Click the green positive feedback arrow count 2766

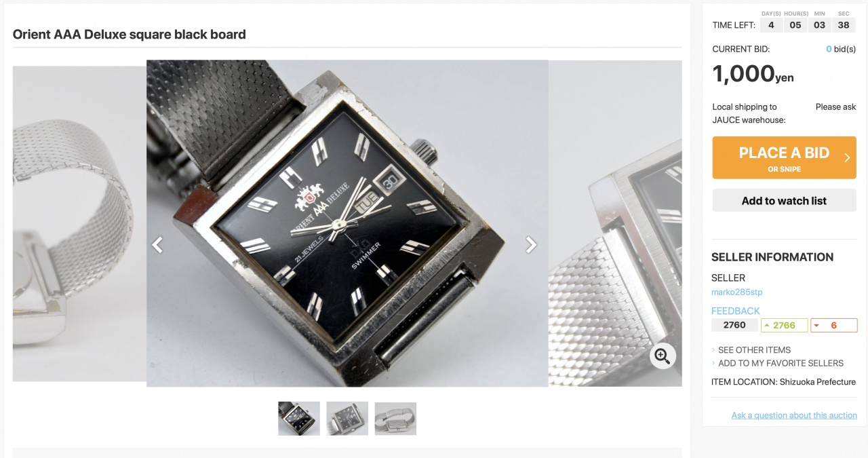784,325
